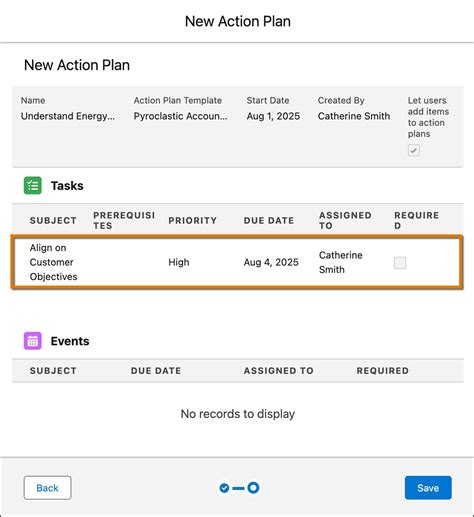Click the Events Due Date column header
Image resolution: width=474 pixels, height=517 pixels.
[x=156, y=371]
